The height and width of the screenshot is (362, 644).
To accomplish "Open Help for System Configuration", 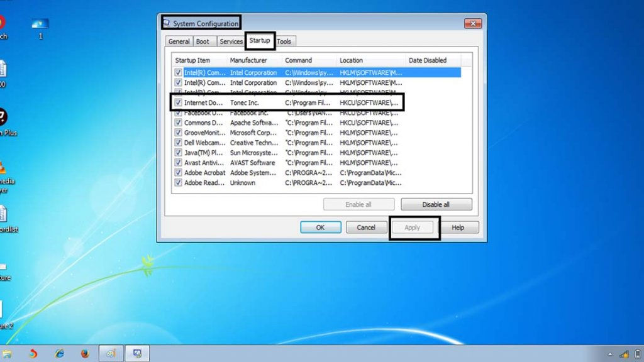I will click(458, 228).
